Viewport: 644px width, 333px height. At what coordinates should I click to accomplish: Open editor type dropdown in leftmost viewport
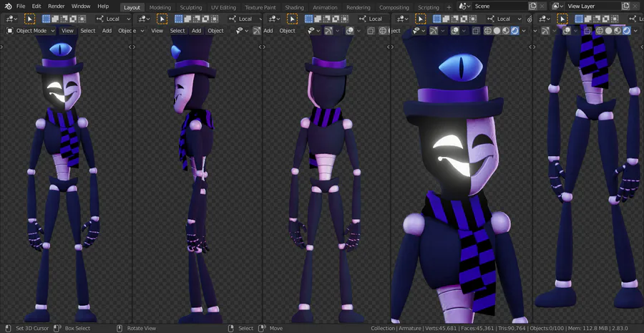tap(11, 19)
